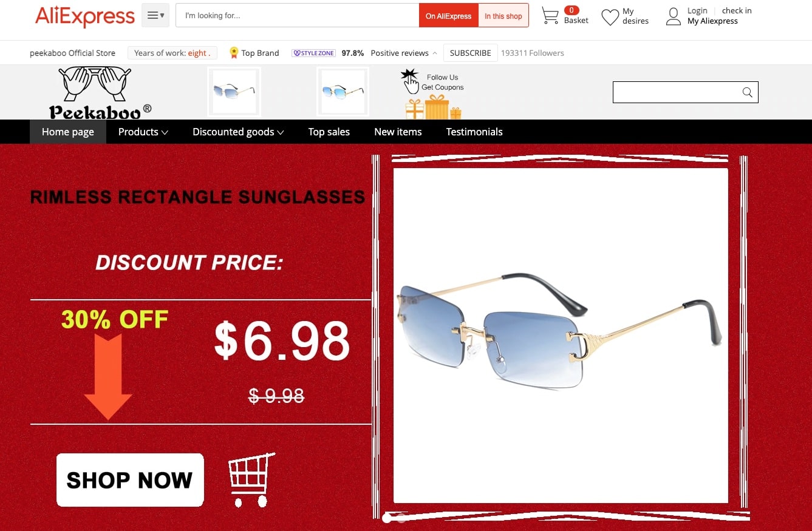Click the "I'm looking for" search field
Screen dimensions: 812x531
298,15
